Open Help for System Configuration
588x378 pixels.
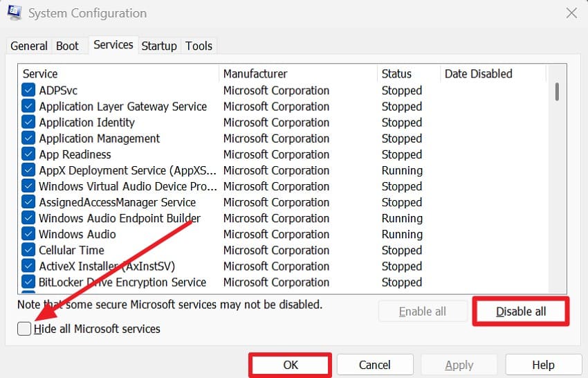pos(543,365)
